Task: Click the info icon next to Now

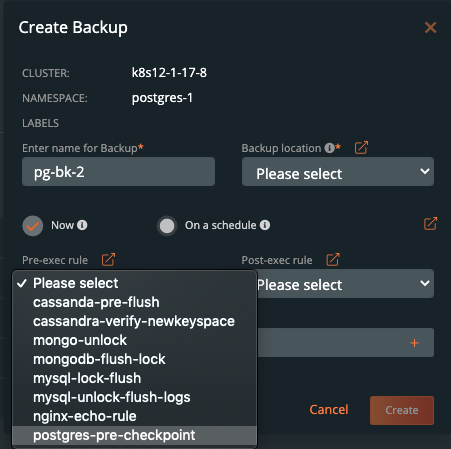Action: (82, 225)
